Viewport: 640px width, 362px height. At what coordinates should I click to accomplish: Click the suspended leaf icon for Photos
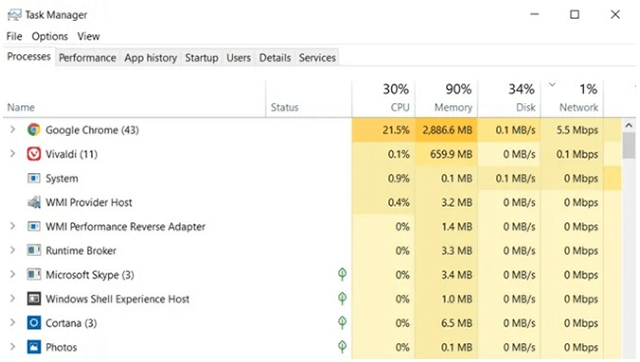342,346
